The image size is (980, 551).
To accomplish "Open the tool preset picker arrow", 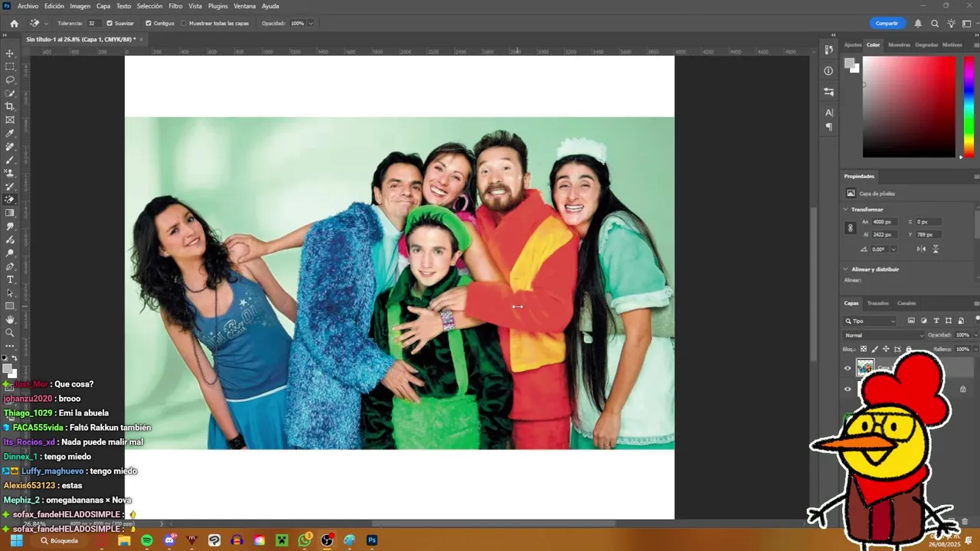I will (46, 23).
